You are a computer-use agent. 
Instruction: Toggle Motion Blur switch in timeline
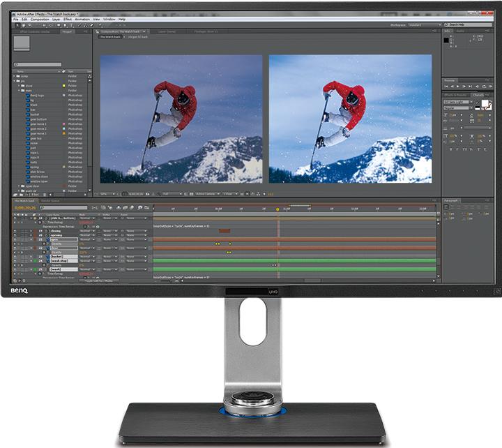[x=132, y=208]
